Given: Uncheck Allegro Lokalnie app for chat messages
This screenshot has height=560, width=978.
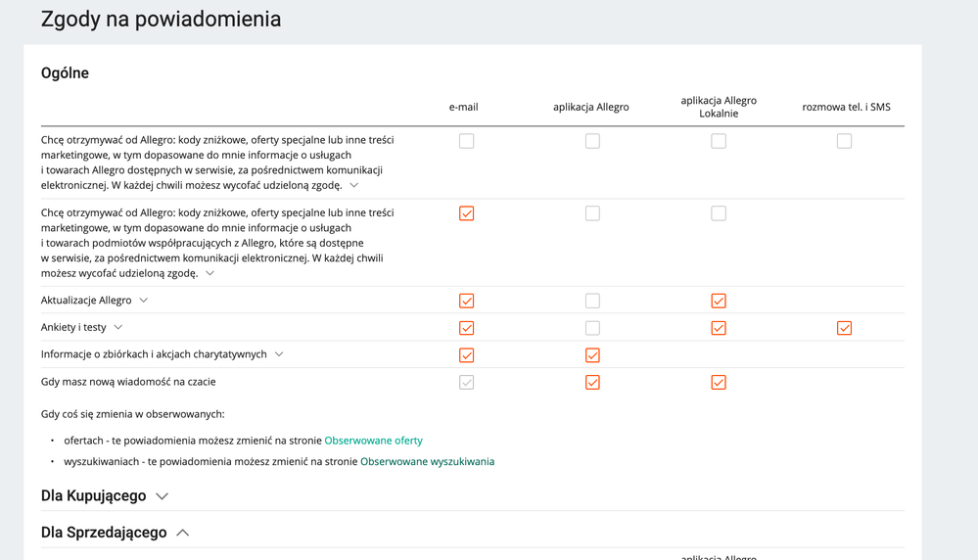Looking at the screenshot, I should [x=719, y=382].
